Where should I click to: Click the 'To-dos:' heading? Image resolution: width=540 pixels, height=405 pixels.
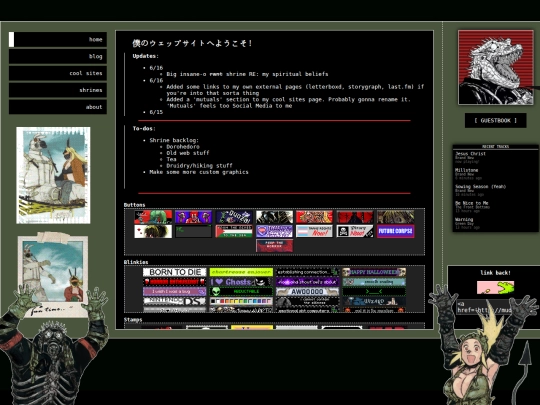click(144, 128)
